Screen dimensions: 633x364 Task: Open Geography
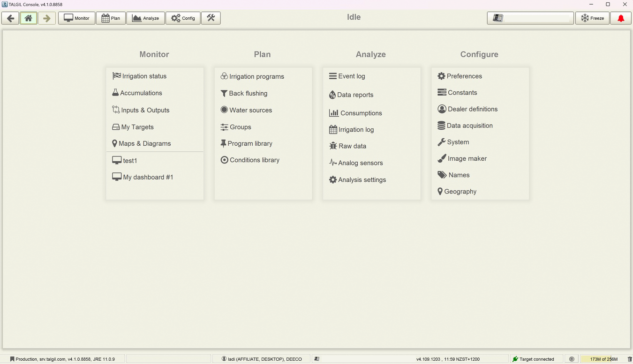[x=457, y=192]
